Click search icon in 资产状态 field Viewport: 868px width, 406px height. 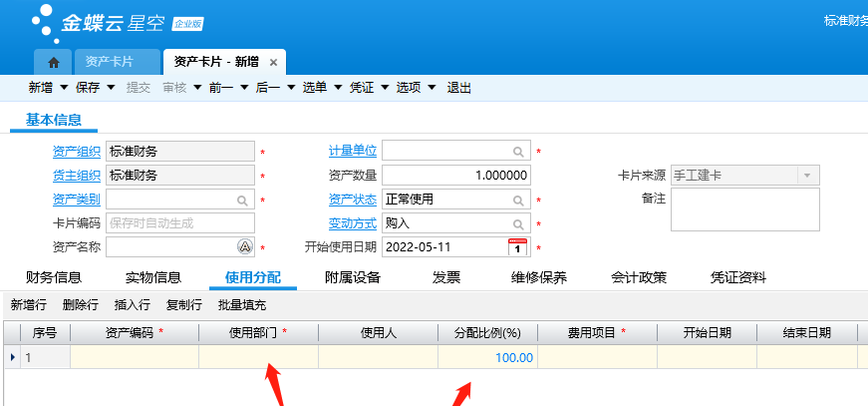point(518,200)
